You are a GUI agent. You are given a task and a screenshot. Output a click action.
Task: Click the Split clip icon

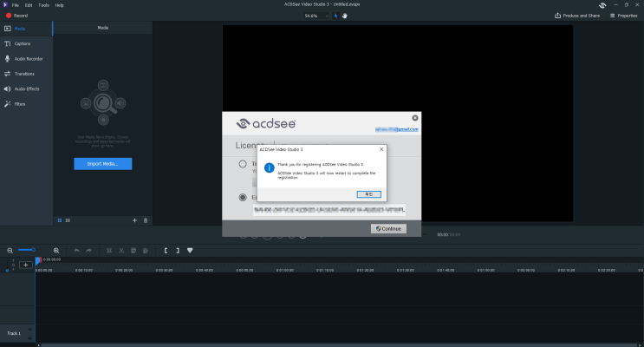[x=109, y=251]
